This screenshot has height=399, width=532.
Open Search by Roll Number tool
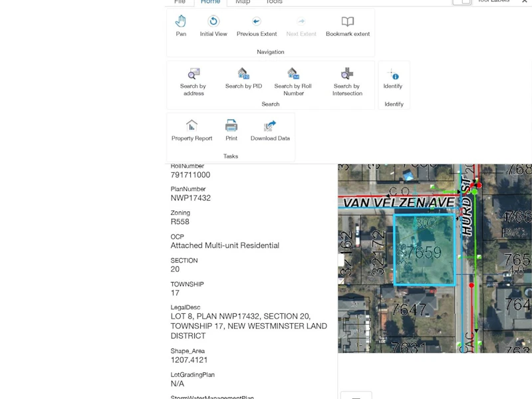(293, 82)
